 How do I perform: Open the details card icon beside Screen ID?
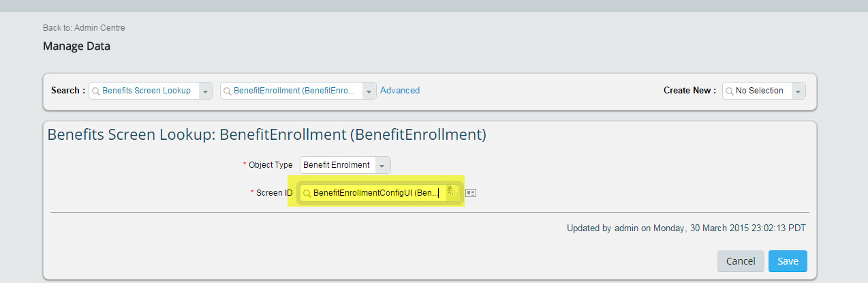pyautogui.click(x=470, y=194)
